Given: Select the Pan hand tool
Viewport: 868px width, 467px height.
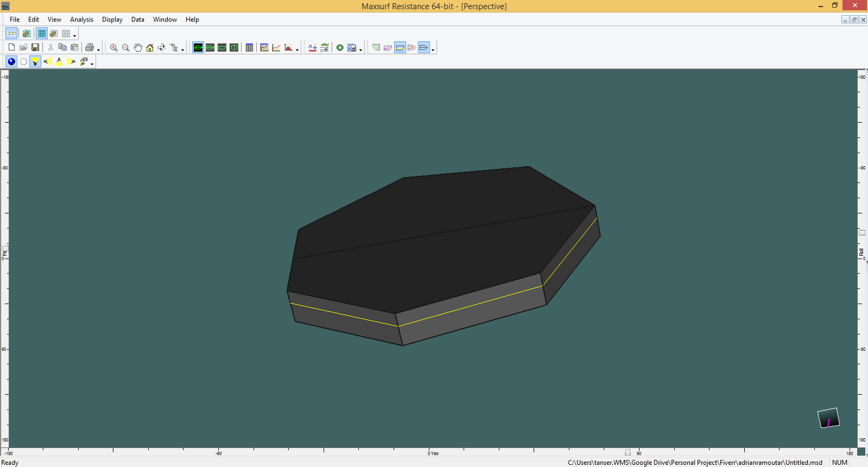Looking at the screenshot, I should (x=138, y=48).
